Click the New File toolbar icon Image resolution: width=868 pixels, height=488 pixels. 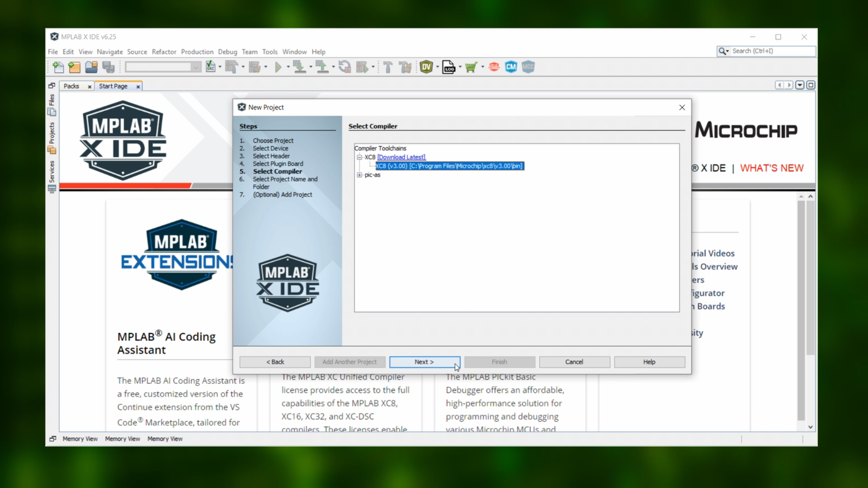58,67
